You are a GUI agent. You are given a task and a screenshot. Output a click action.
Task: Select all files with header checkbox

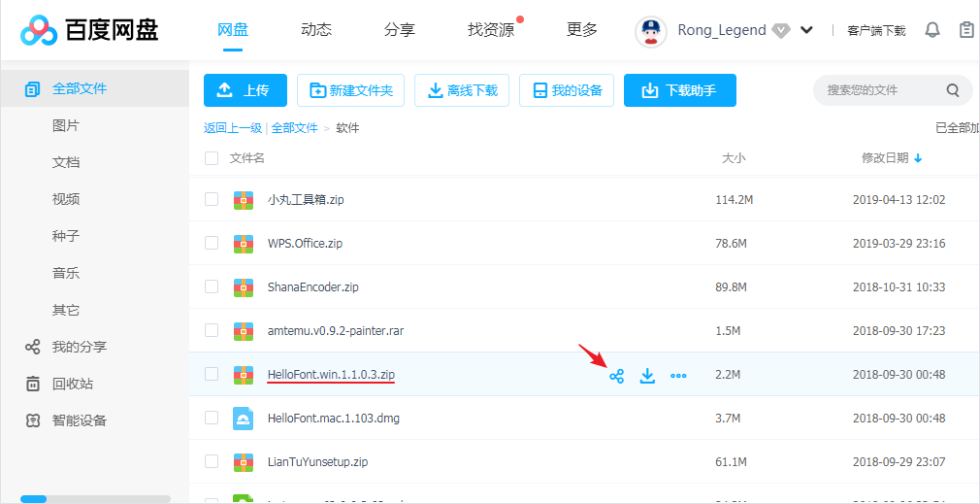pos(212,158)
